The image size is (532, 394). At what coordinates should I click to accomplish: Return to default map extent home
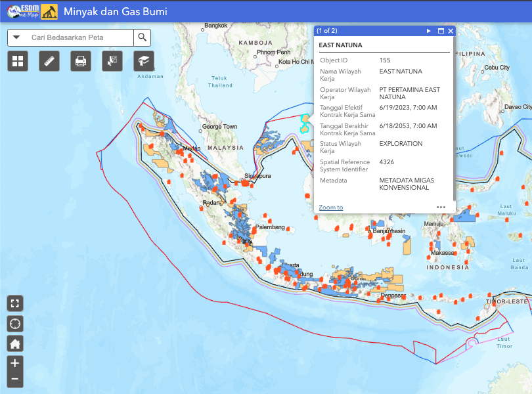pos(15,344)
